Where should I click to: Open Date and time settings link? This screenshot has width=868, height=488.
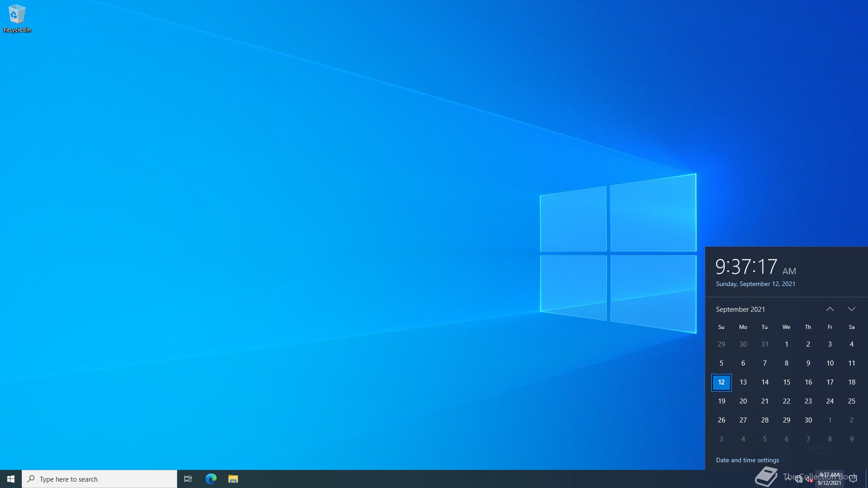747,460
